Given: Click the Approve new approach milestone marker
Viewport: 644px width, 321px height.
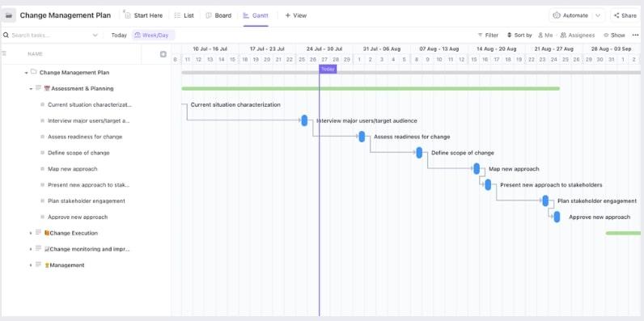Looking at the screenshot, I should tap(557, 217).
